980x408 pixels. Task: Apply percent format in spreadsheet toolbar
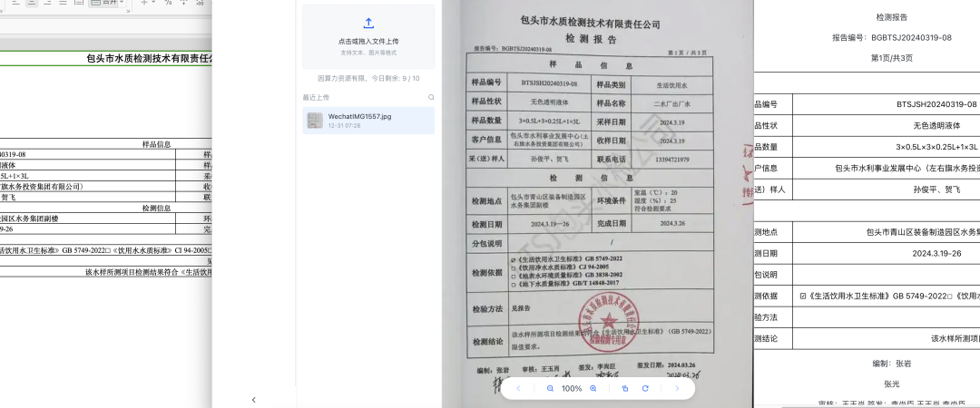(x=168, y=3)
